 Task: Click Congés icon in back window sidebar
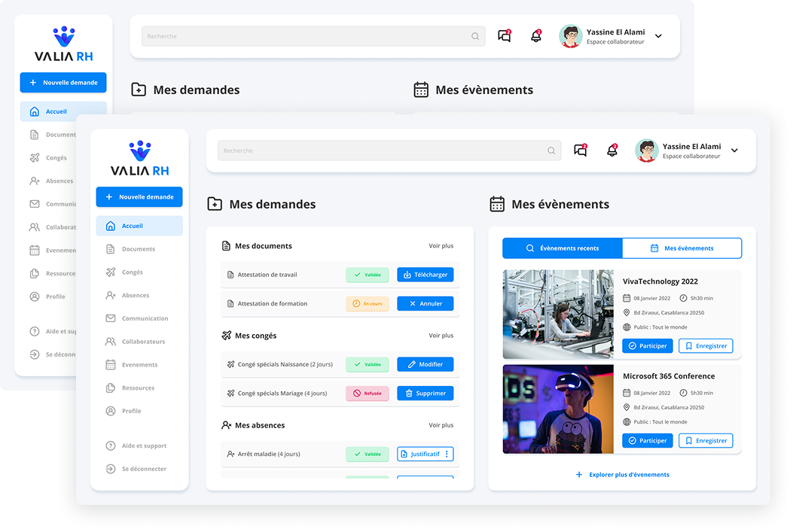point(35,157)
